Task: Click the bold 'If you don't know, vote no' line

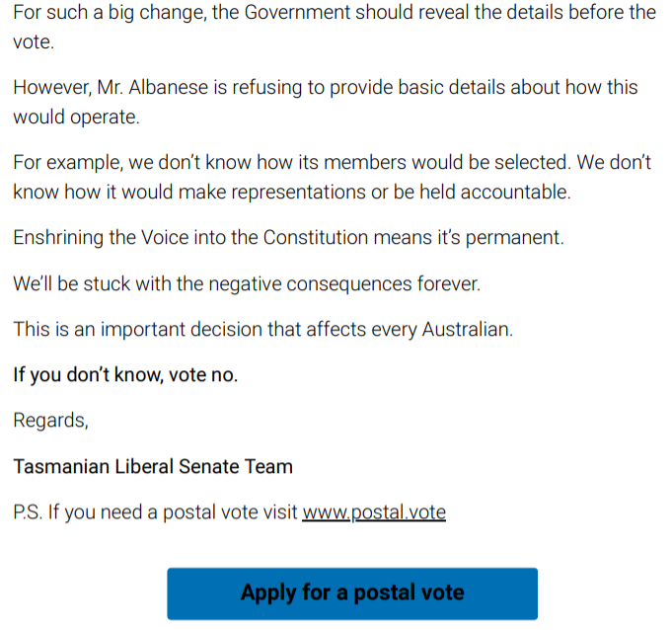Action: click(x=125, y=375)
